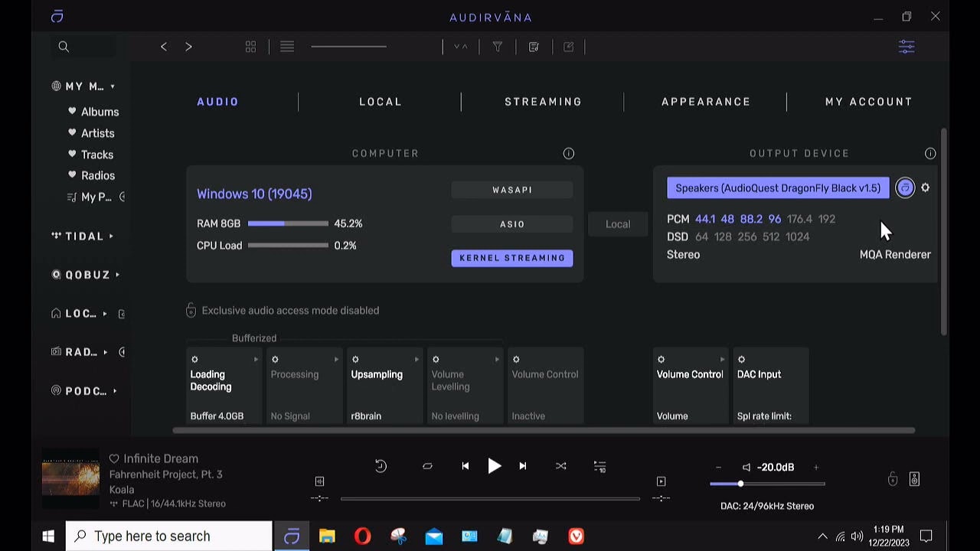
Task: Mute volume using the speaker icon
Action: (x=746, y=467)
